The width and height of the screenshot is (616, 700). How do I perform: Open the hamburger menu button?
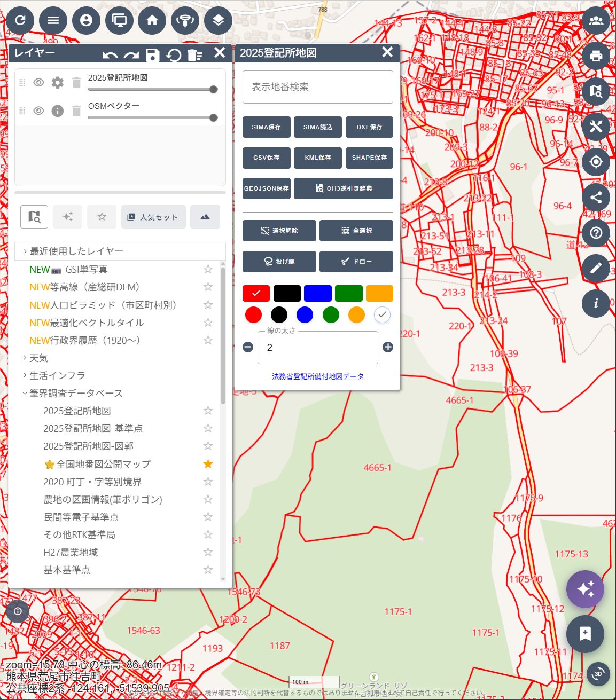click(53, 20)
